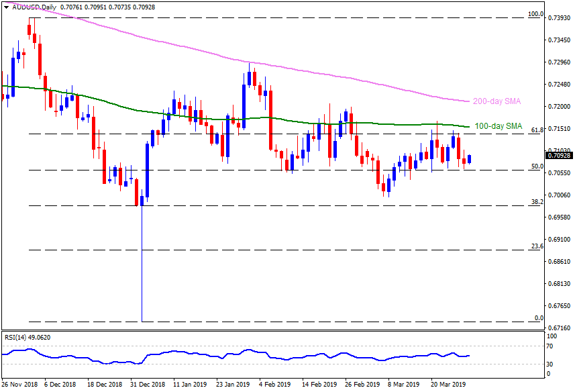The height and width of the screenshot is (392, 575).
Task: Select the 0.0 Fibonacci level label
Action: pos(538,317)
